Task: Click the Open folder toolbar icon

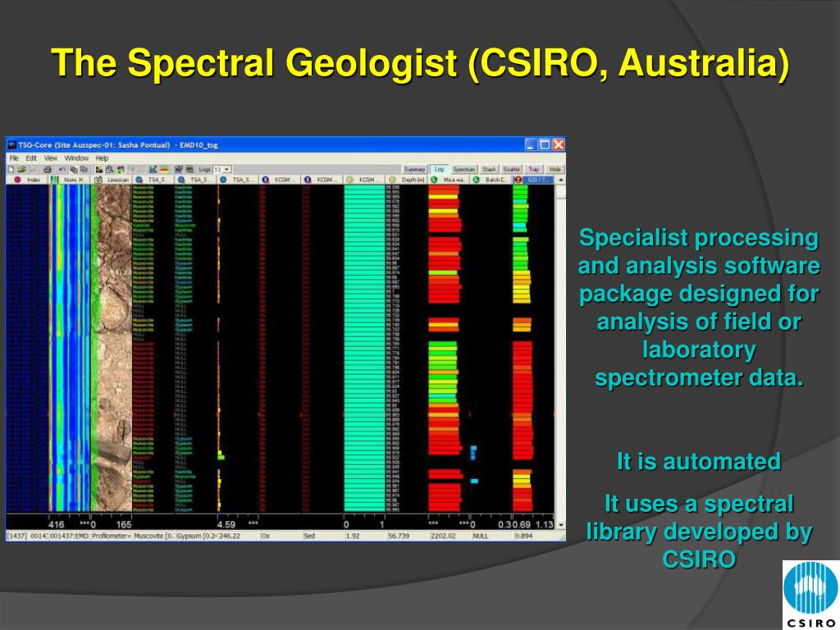Action: click(x=22, y=169)
